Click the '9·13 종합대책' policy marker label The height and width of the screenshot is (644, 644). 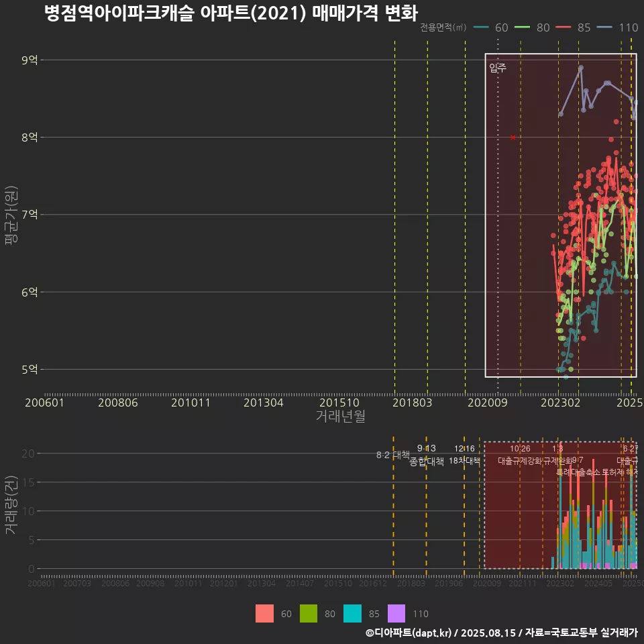click(427, 455)
